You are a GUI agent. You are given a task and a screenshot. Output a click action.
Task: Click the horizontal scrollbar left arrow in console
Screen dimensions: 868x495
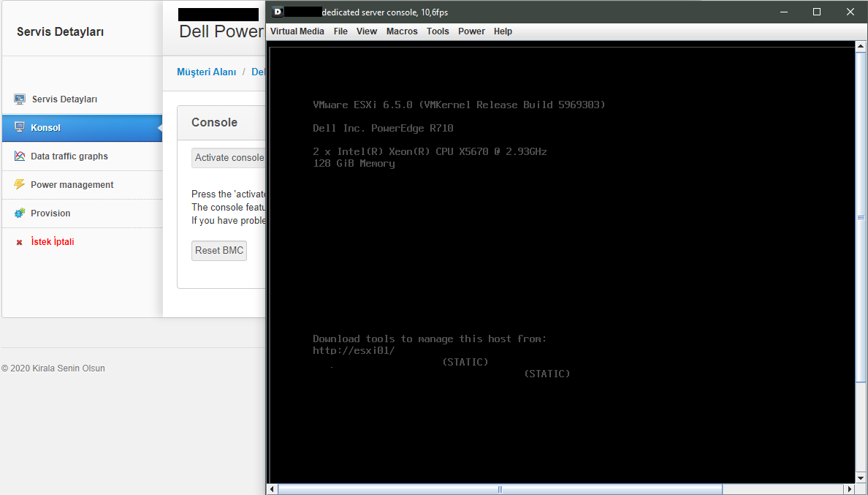pyautogui.click(x=272, y=489)
